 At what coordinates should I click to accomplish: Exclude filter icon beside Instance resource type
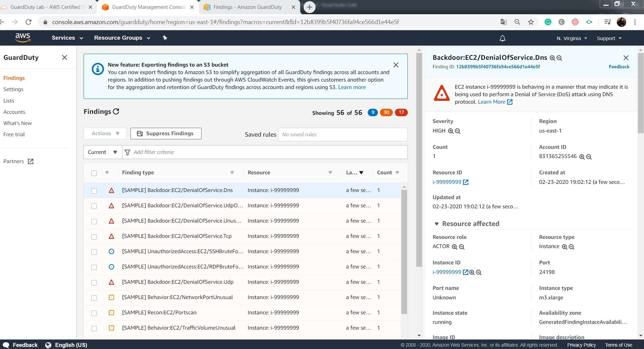click(x=571, y=247)
